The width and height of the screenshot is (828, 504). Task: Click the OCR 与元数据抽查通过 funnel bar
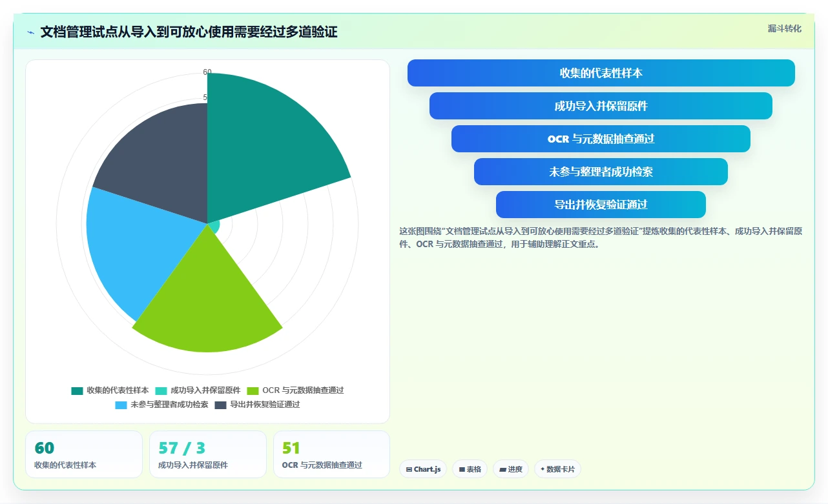point(601,139)
